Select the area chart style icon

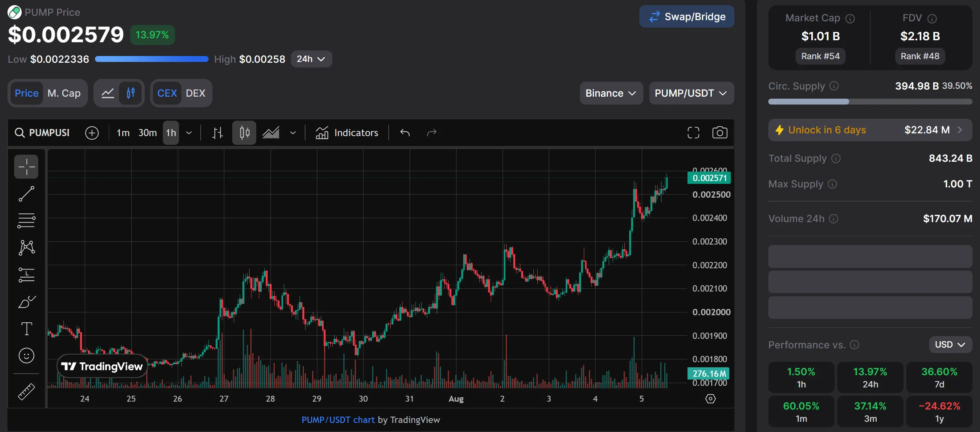click(x=271, y=133)
